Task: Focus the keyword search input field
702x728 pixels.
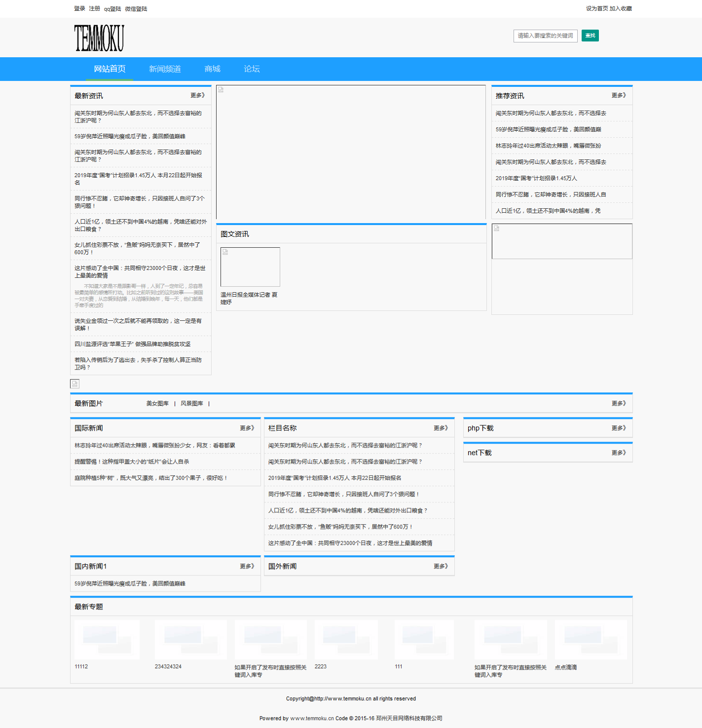Action: (x=545, y=36)
